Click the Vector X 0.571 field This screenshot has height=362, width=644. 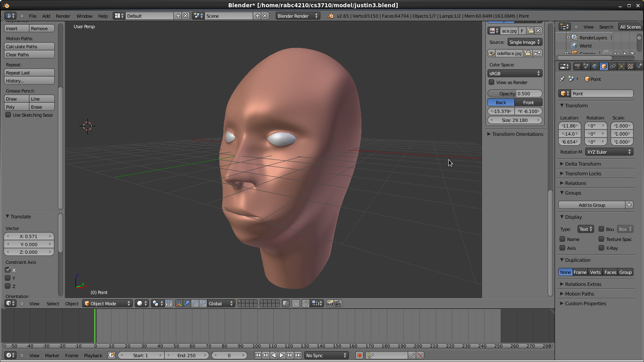pos(29,237)
